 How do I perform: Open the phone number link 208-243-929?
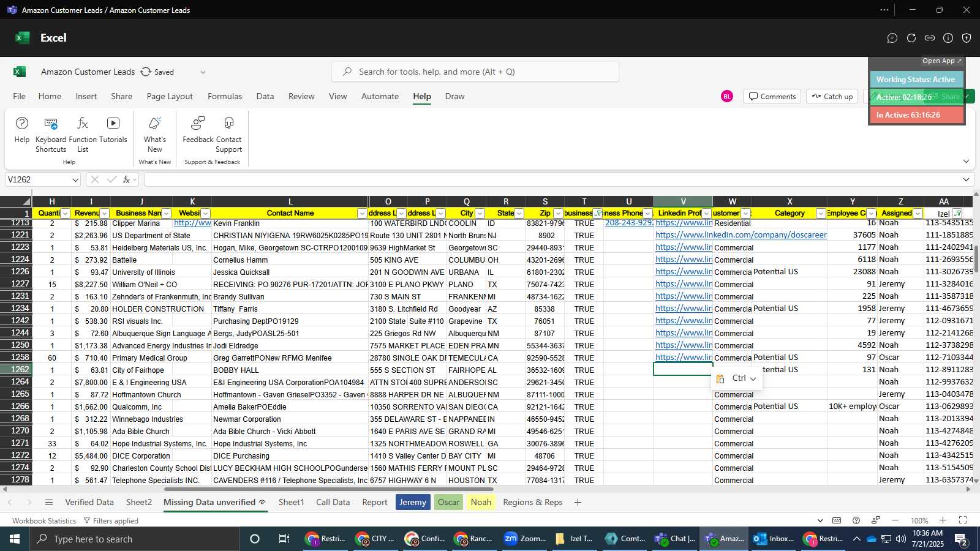(x=629, y=223)
